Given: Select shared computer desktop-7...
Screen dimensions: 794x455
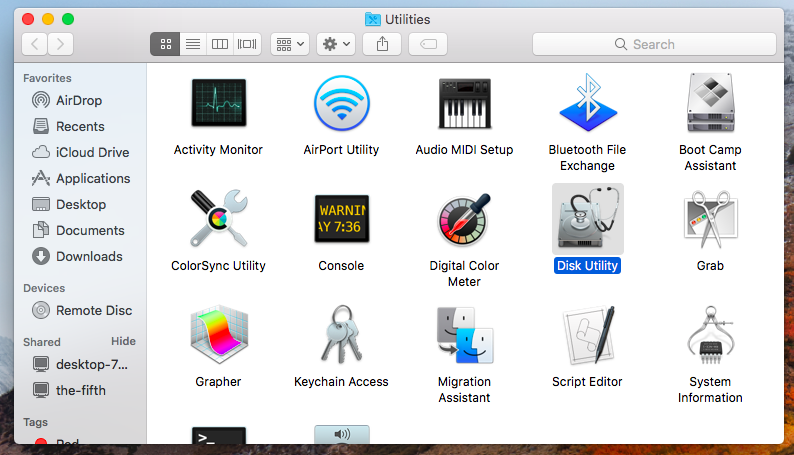Looking at the screenshot, I should tap(81, 364).
